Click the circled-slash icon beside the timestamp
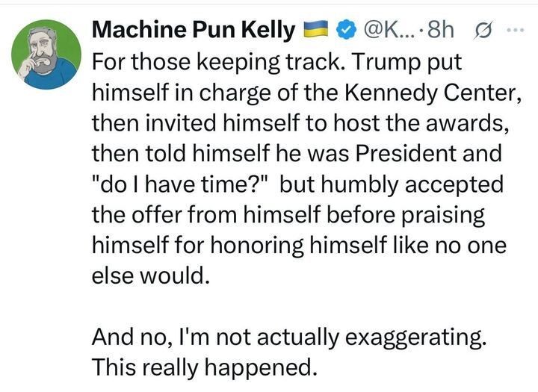Viewport: 538px width, 392px height. 482,30
